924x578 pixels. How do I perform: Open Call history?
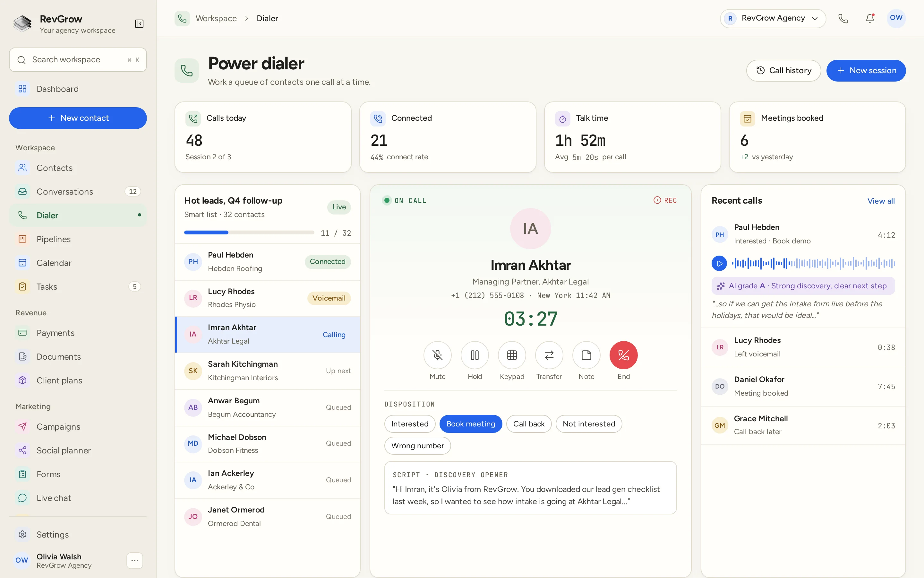tap(783, 70)
